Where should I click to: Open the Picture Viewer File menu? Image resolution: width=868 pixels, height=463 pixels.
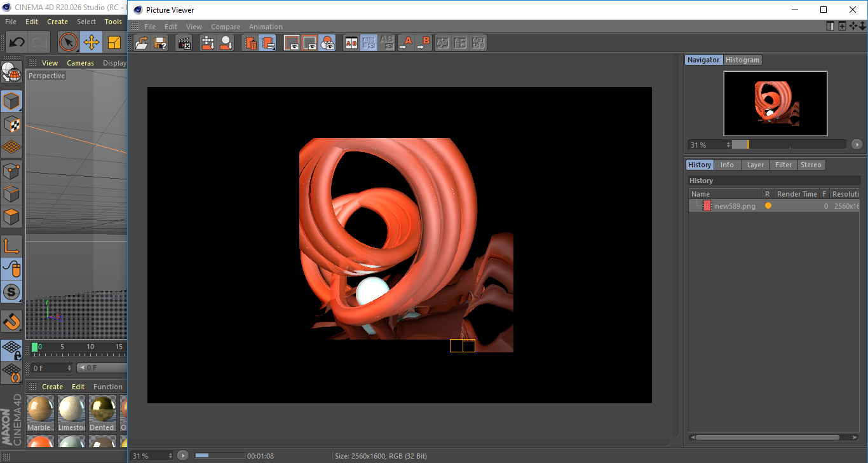150,27
